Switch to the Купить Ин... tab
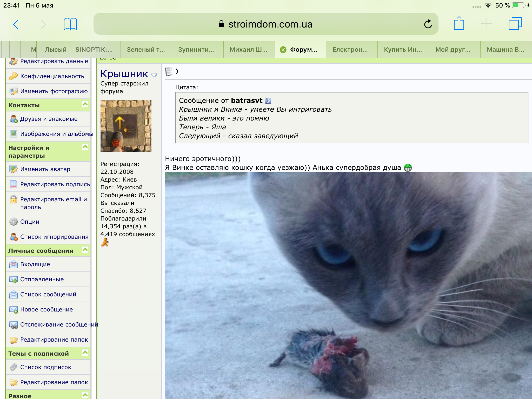The width and height of the screenshot is (532, 399). click(403, 50)
